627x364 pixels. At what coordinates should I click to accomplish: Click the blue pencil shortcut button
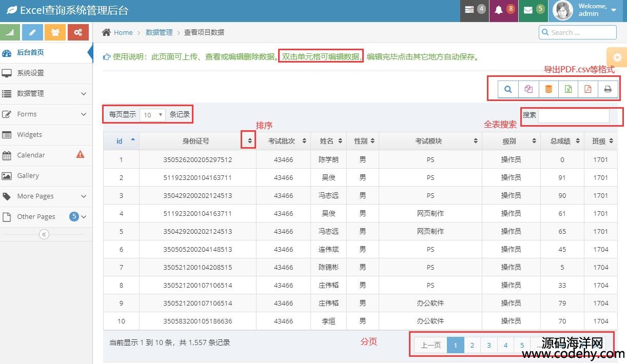(x=32, y=32)
